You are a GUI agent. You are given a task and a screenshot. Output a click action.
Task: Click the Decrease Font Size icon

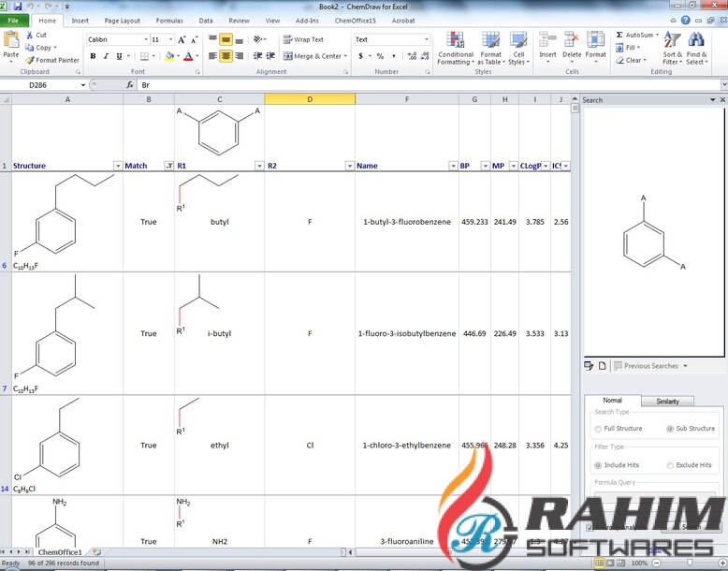194,40
